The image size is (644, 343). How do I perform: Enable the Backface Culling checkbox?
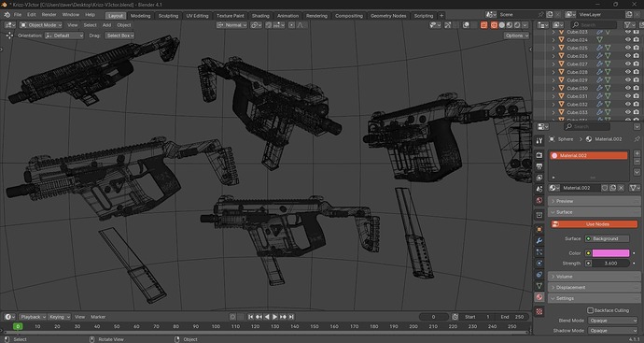point(590,310)
